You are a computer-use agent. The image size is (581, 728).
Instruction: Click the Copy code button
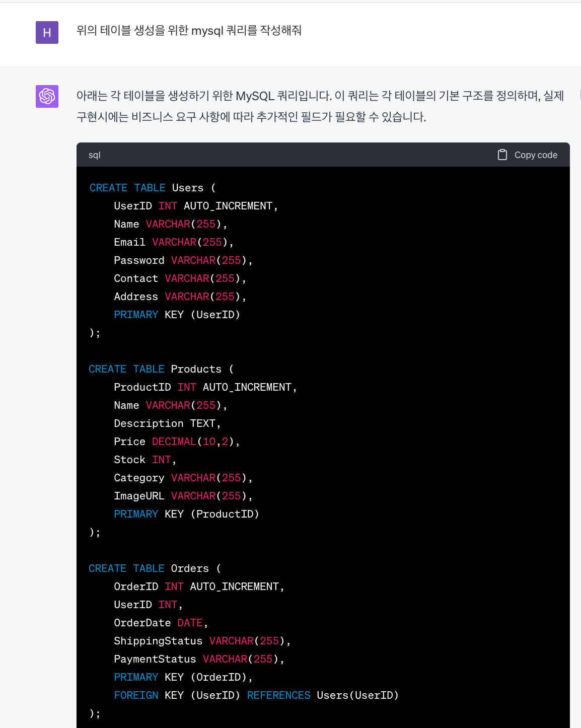pyautogui.click(x=528, y=155)
